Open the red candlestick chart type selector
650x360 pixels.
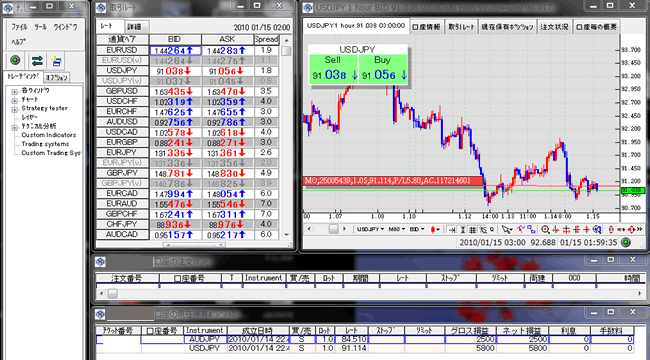coord(435,229)
